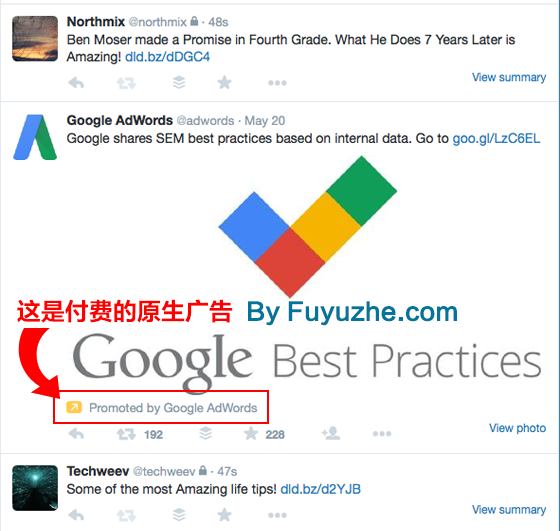Open more options on AdWords tweet
Image resolution: width=560 pixels, height=531 pixels.
point(382,434)
